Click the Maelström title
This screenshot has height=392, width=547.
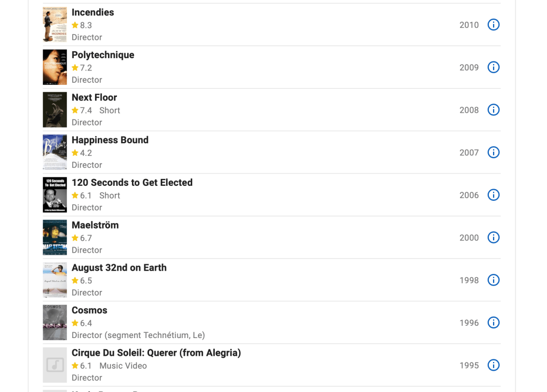[95, 225]
